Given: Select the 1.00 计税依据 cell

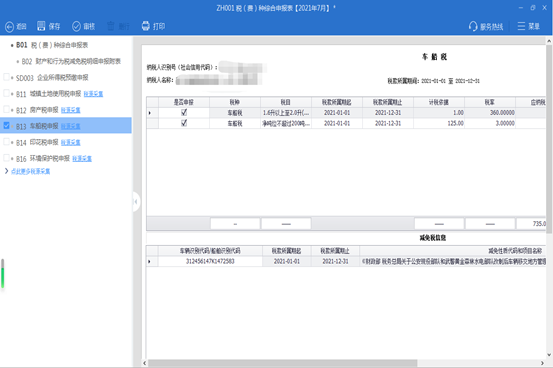Looking at the screenshot, I should (439, 113).
